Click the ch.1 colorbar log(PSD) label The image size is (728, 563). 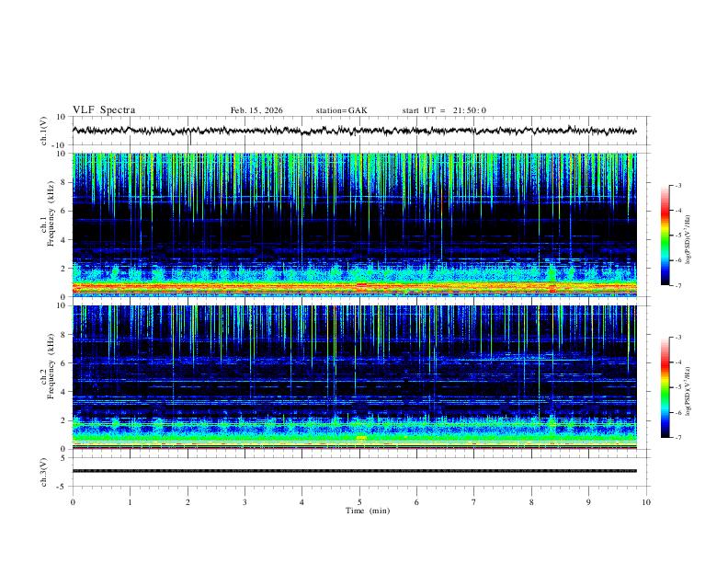pos(688,240)
